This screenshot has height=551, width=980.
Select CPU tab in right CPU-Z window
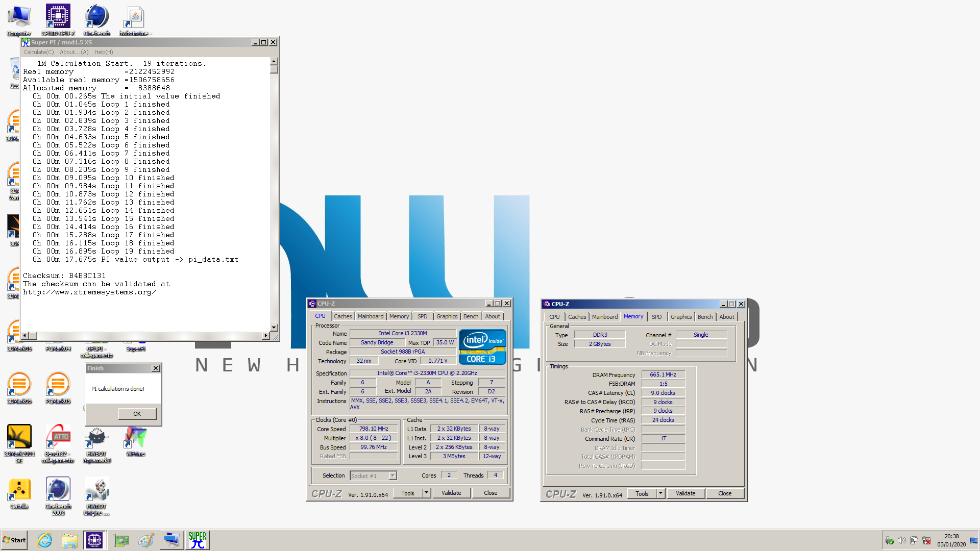point(554,317)
